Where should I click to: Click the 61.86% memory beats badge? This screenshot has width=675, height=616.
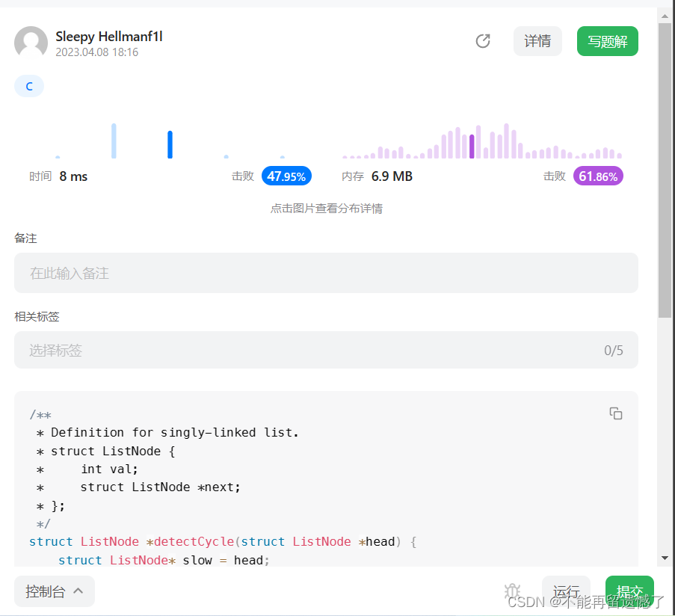tap(598, 176)
